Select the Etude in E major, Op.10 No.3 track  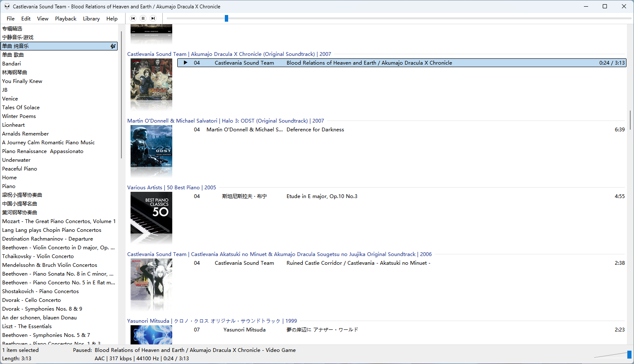401,196
